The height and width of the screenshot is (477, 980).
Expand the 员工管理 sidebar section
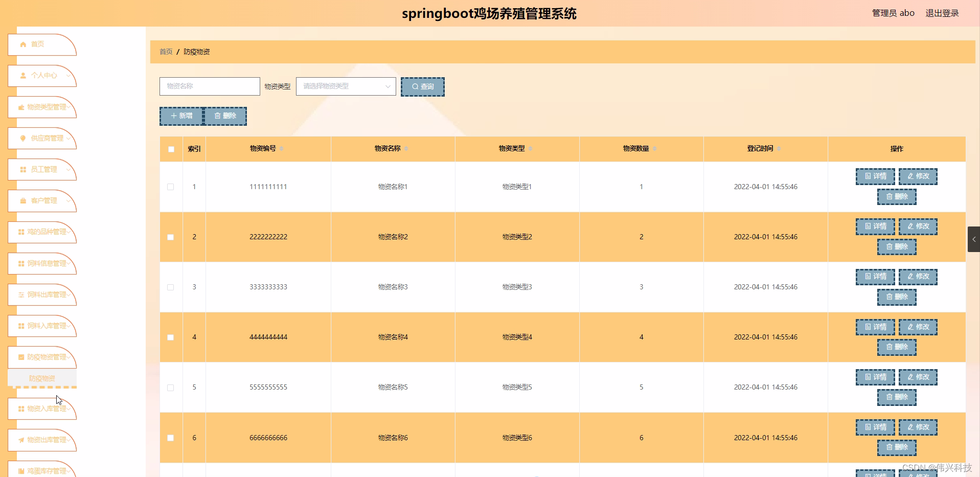[x=42, y=169]
